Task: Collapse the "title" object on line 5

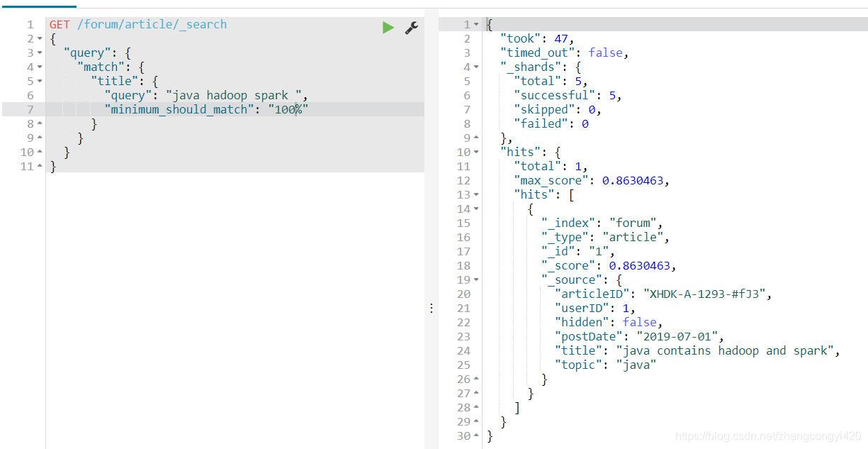Action: tap(39, 81)
